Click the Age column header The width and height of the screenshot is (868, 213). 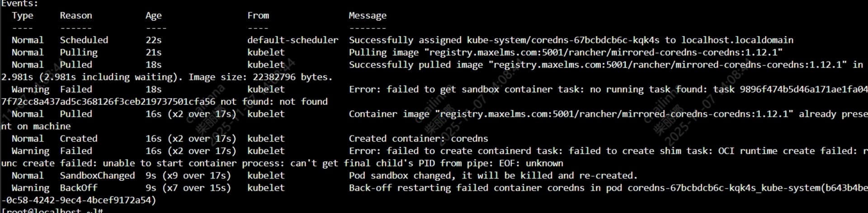pyautogui.click(x=153, y=16)
